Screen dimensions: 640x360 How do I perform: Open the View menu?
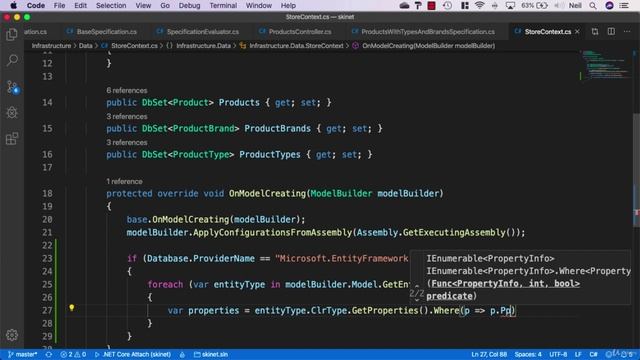point(143,5)
